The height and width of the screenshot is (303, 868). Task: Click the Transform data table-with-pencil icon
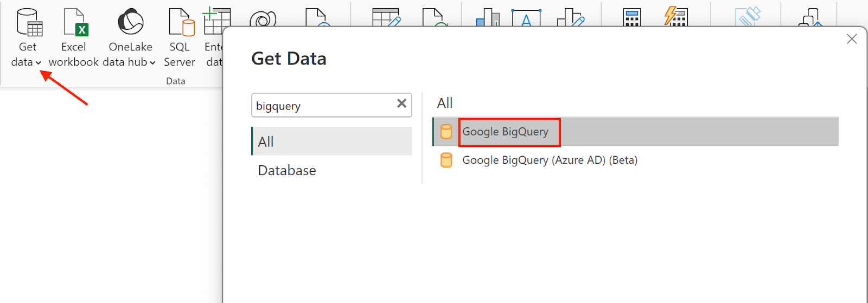[x=386, y=17]
